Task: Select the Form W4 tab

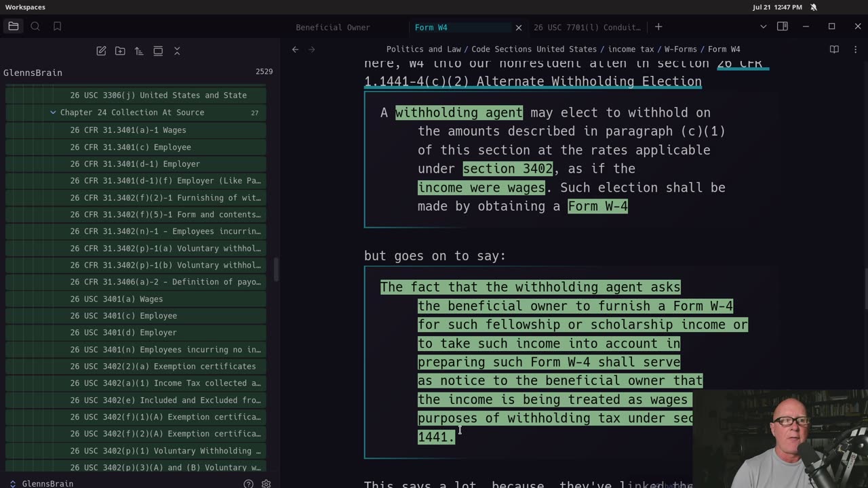Action: pos(431,28)
